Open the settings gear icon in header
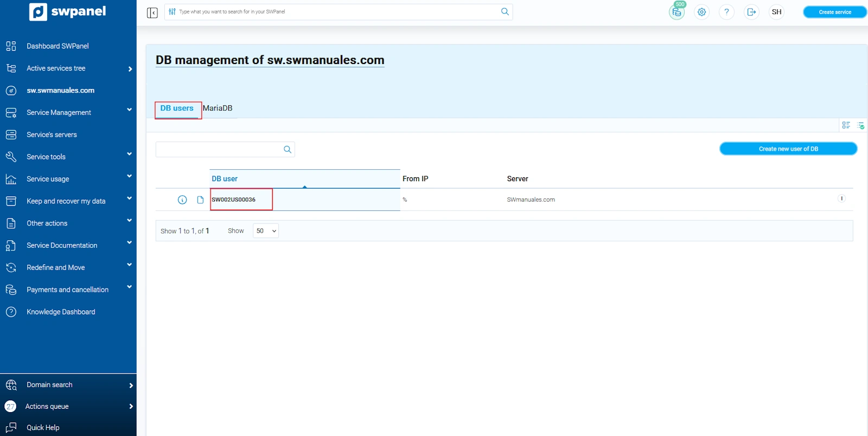Viewport: 868px width, 436px height. coord(701,12)
